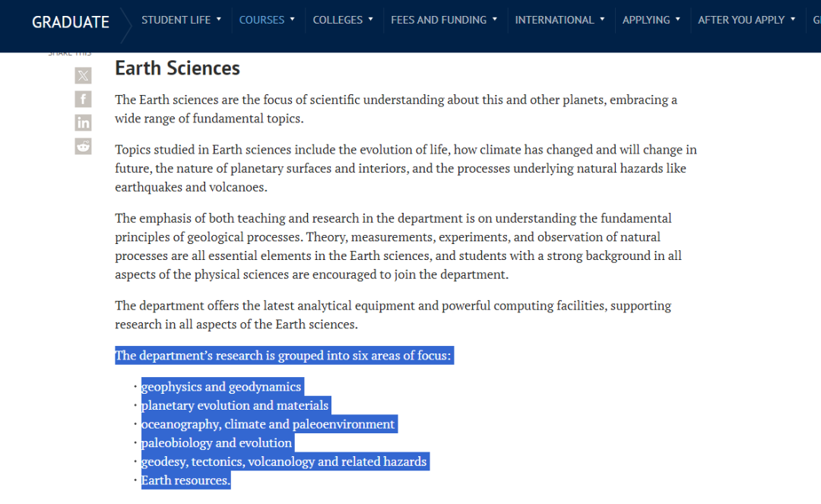Open the International navigation menu

pyautogui.click(x=559, y=20)
